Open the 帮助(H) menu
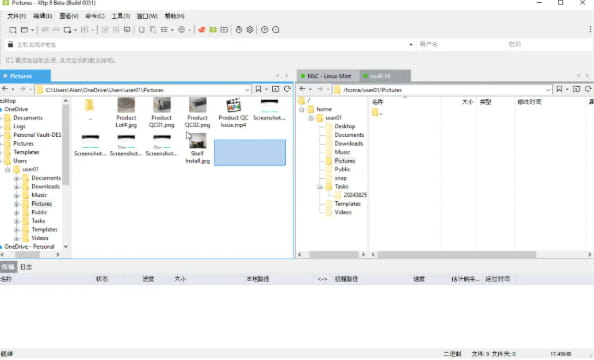The image size is (594, 360). (174, 16)
